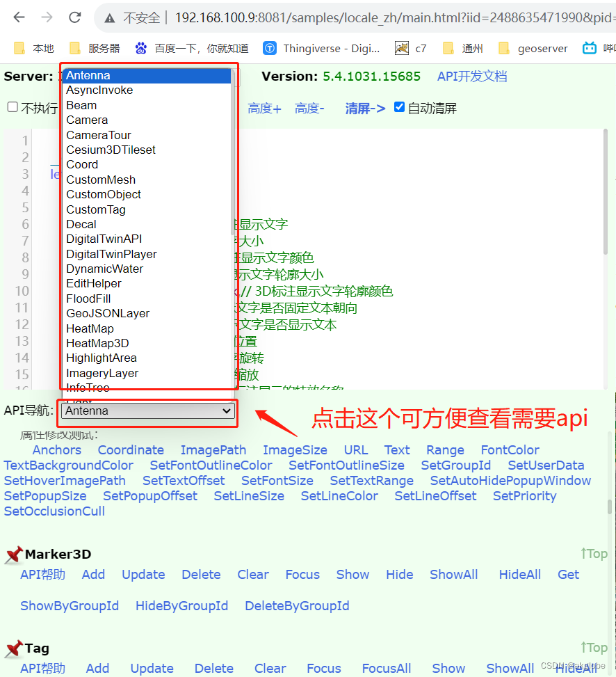Click the 不安全 warning triangle in address bar
The height and width of the screenshot is (677, 616).
point(111,19)
